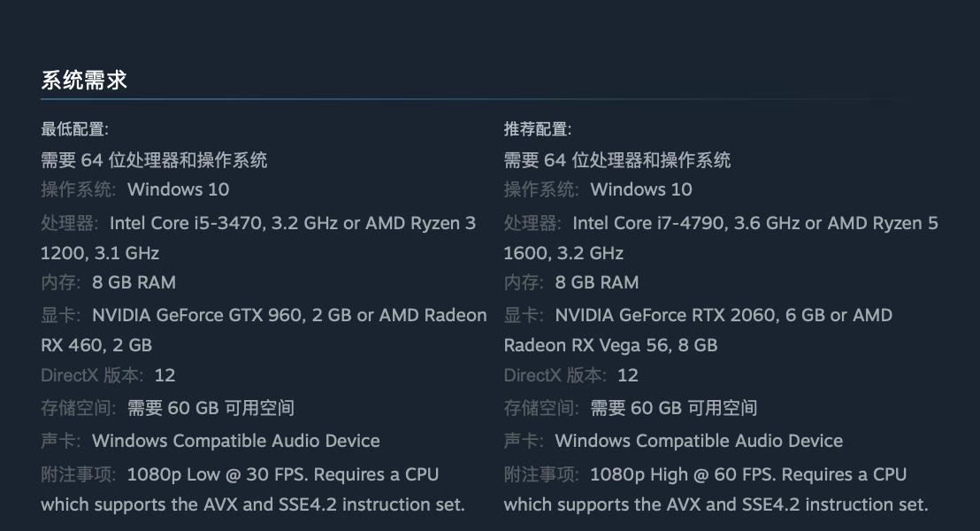Click DirectX 版本 label under 最低配置
The height and width of the screenshot is (531, 980).
pos(91,375)
